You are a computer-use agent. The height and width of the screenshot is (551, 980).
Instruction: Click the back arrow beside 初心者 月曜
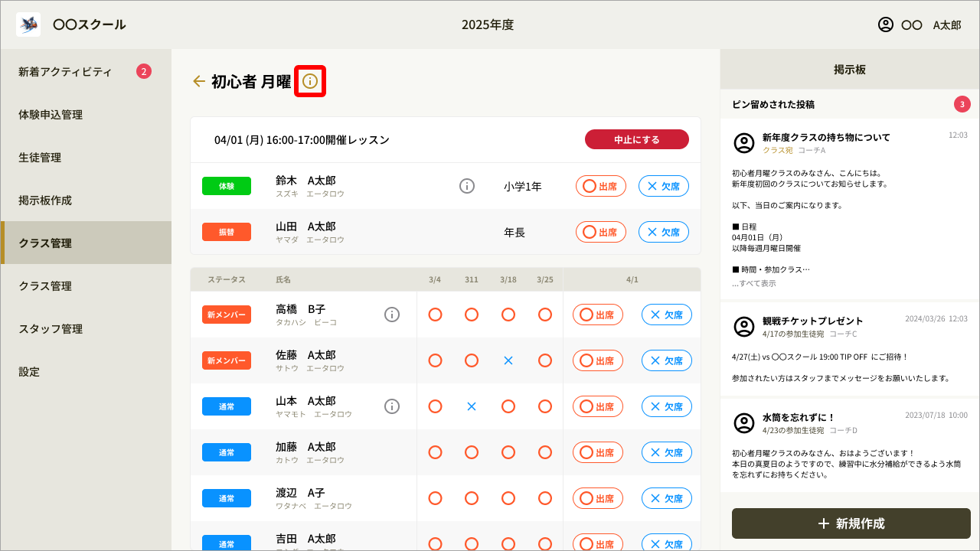(x=199, y=81)
